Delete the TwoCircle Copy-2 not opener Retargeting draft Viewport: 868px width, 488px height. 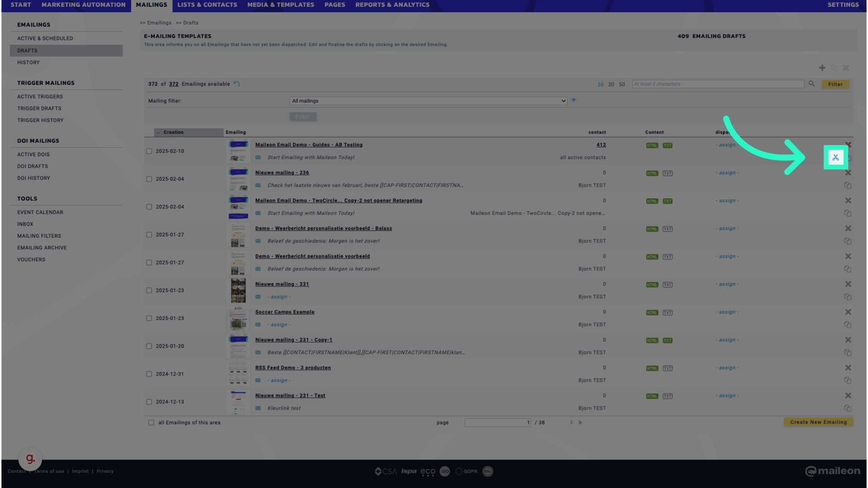[x=848, y=201]
